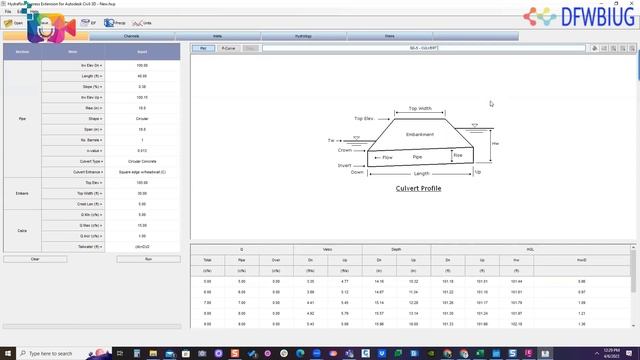
Task: Open the Excel taskbar icon
Action: (x=480, y=353)
